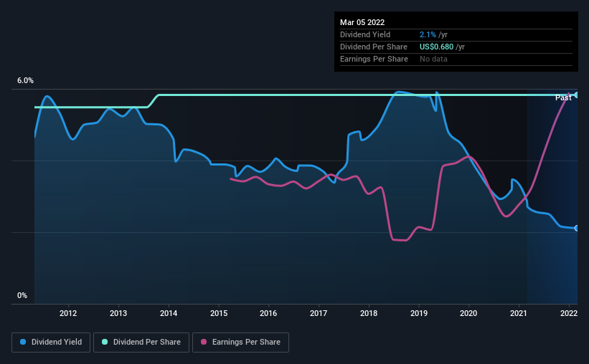The image size is (589, 364).
Task: Click the 2021 x-axis label
Action: point(519,313)
